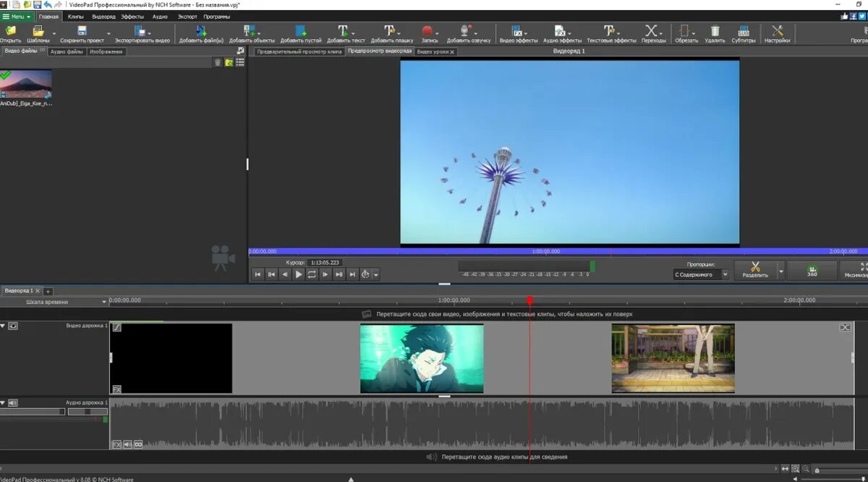Collapse Видео дорожка 1 track triangle
This screenshot has width=868, height=482.
[x=3, y=326]
